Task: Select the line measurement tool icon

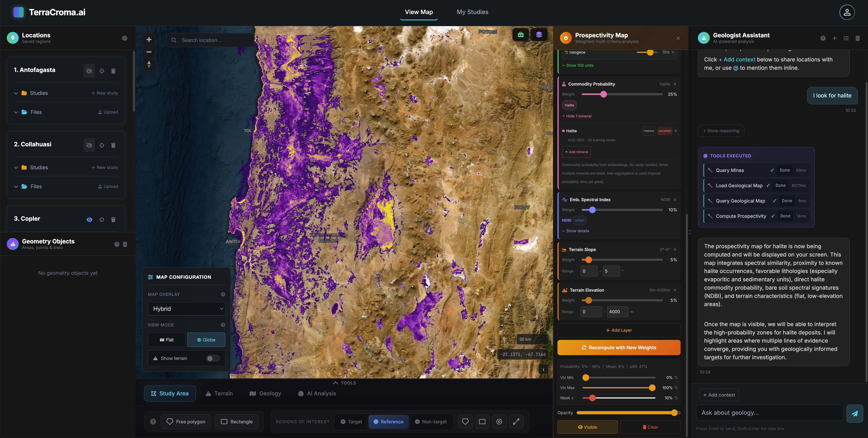Action: pos(516,422)
